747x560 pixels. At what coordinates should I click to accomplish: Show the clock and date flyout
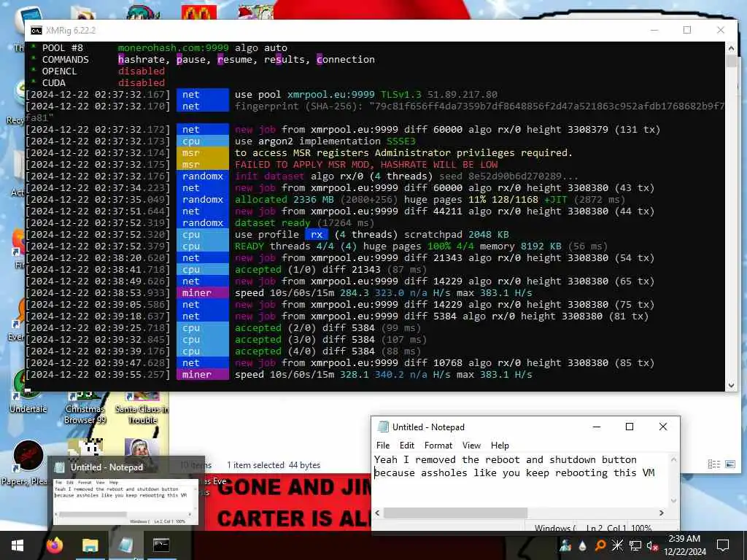tap(684, 545)
